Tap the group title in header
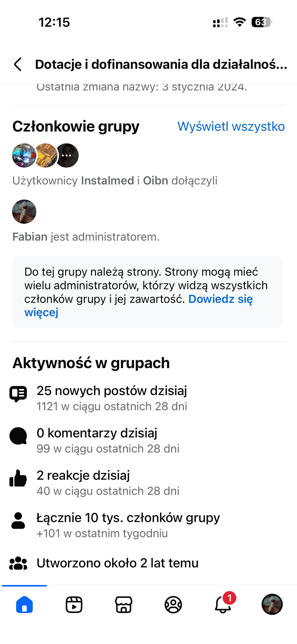Image resolution: width=297 pixels, height=644 pixels. [x=161, y=65]
